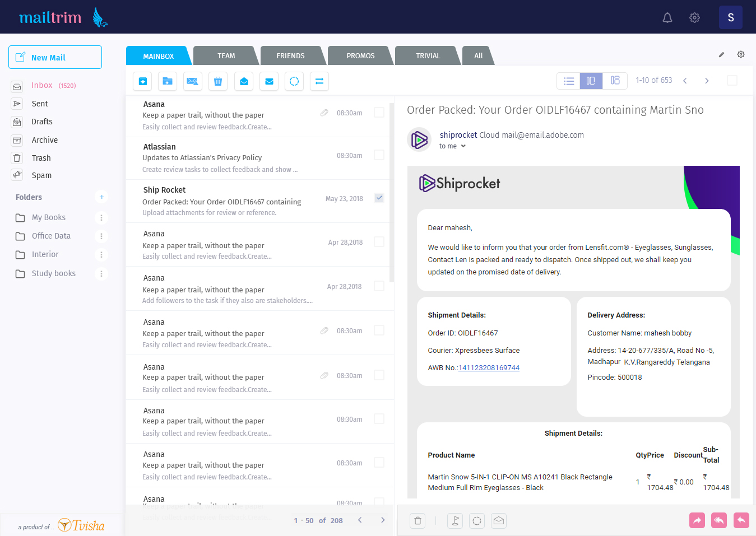Screen dimensions: 756x536
Task: Forward the open email
Action: pyautogui.click(x=697, y=520)
